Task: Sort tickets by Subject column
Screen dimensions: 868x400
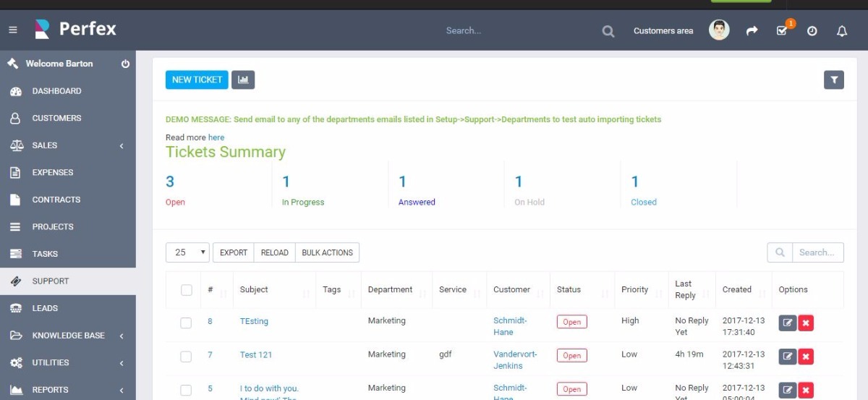Action: [274, 289]
